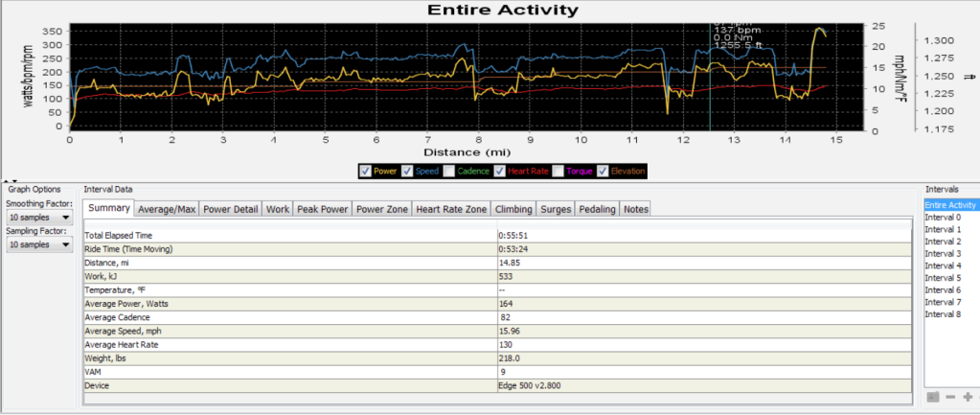Click the plus icon to add interval
Viewport: 980px width, 415px height.
click(968, 397)
